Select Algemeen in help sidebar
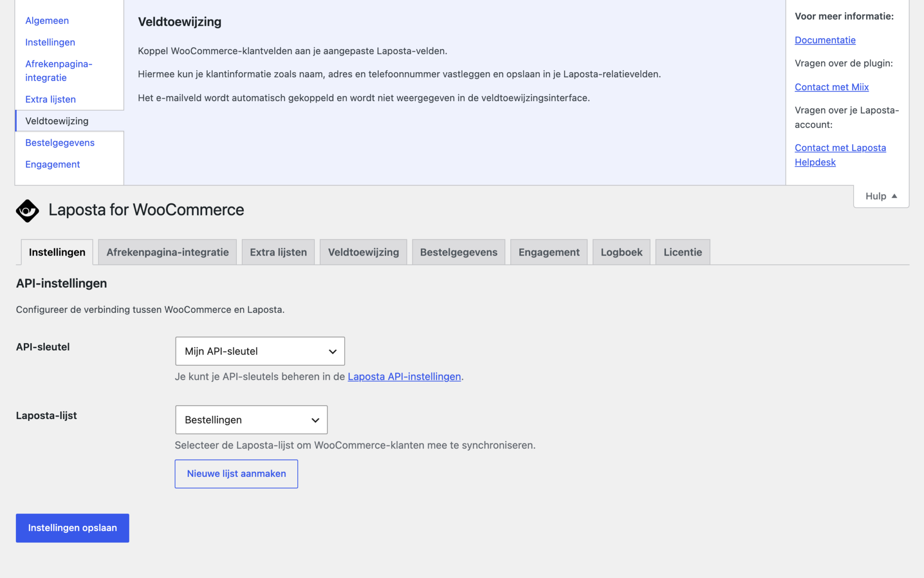This screenshot has width=924, height=578. click(x=47, y=21)
